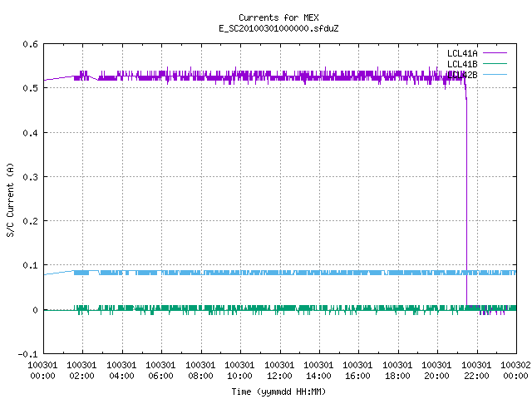Click the y-axis tick value 0.6

pos(30,44)
